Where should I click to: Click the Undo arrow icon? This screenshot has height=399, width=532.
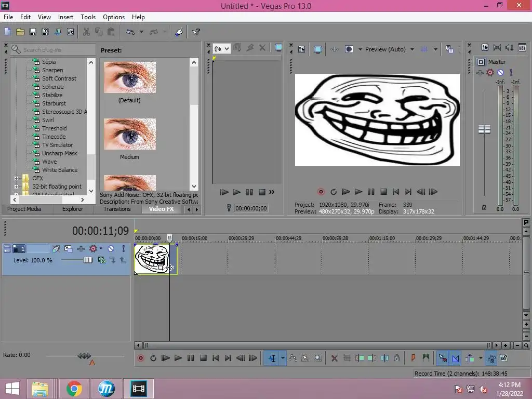point(130,32)
